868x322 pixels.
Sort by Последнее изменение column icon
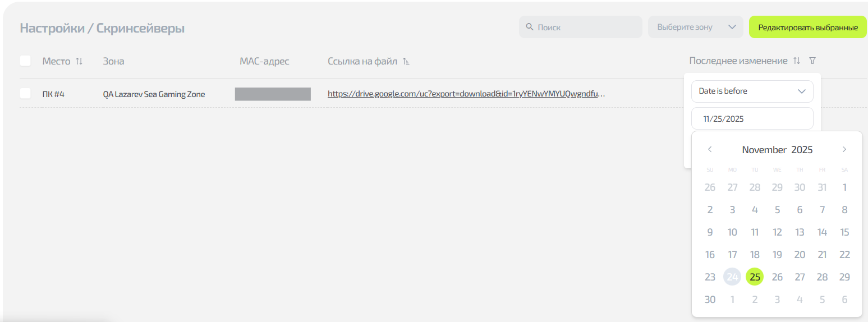point(797,61)
